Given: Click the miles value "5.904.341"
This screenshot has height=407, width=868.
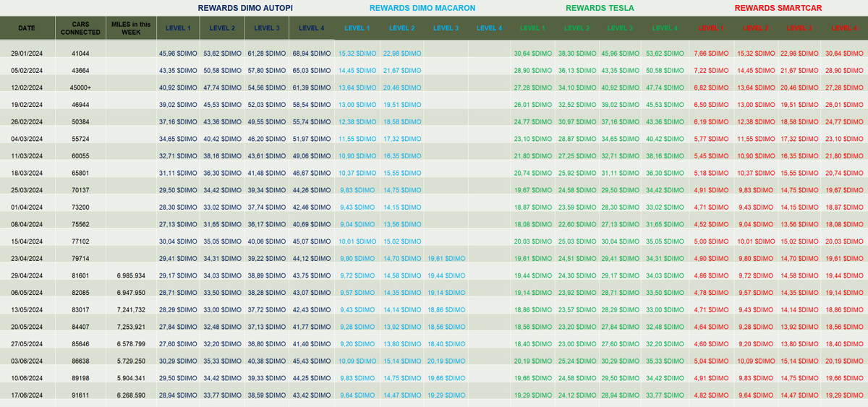Looking at the screenshot, I should (x=131, y=377).
